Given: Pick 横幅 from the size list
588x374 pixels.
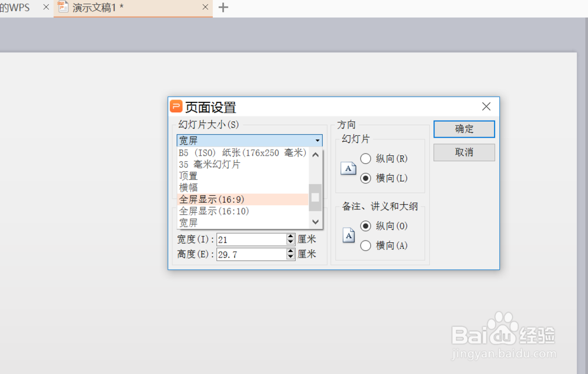Looking at the screenshot, I should click(x=243, y=188).
